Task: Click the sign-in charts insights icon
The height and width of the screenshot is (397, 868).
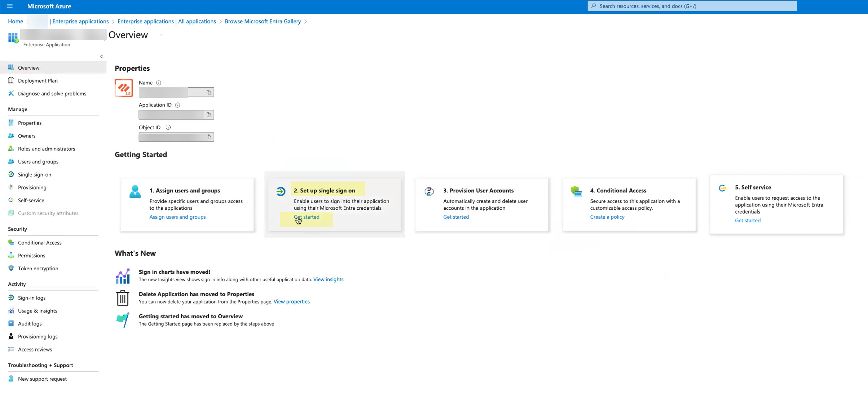Action: (x=123, y=276)
